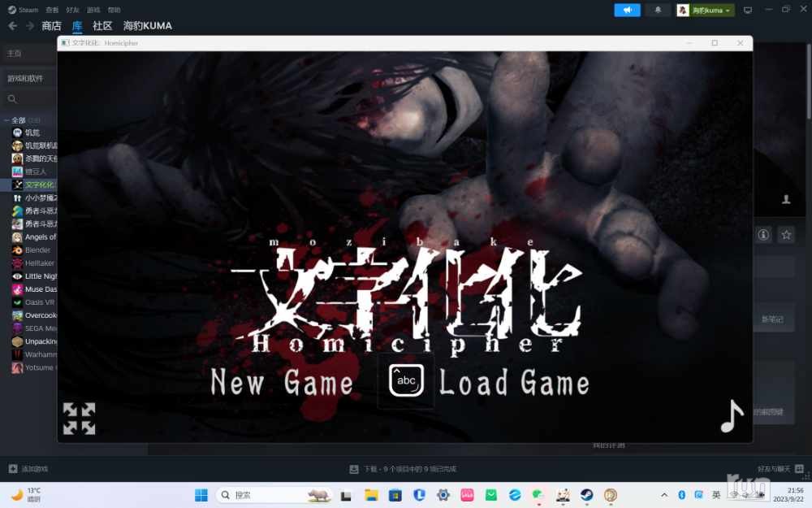Open the 社区 community tab

[x=102, y=26]
